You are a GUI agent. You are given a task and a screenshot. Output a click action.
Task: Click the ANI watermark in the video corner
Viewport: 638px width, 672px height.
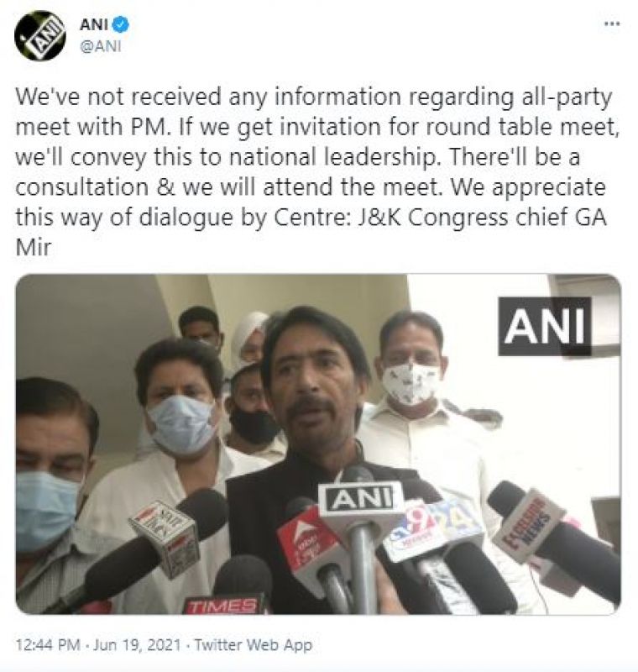pos(545,326)
